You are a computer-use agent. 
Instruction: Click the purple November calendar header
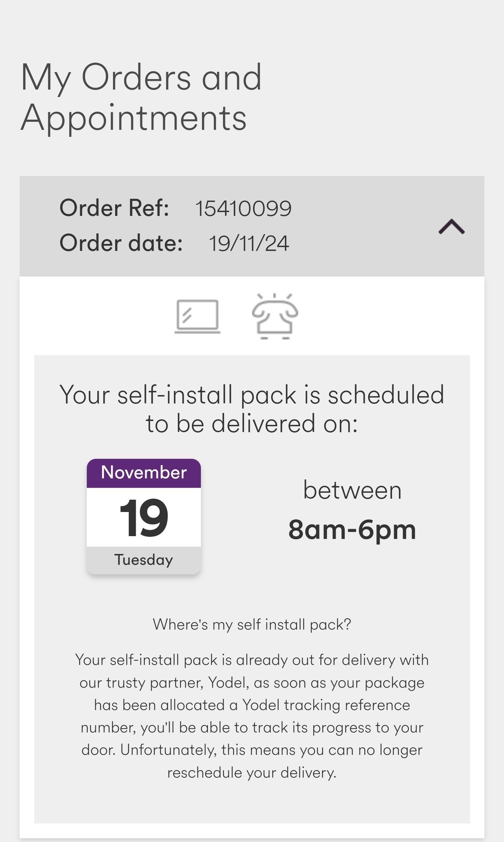[144, 473]
